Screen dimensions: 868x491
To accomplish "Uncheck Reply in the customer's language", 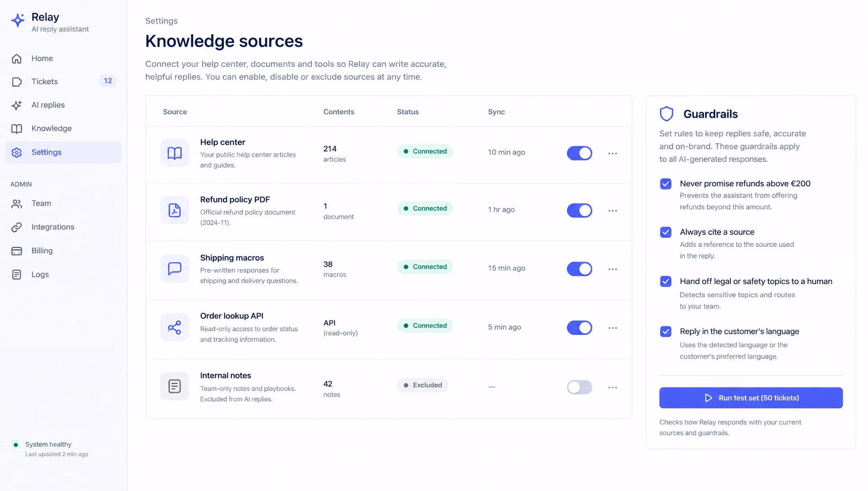I will [665, 332].
